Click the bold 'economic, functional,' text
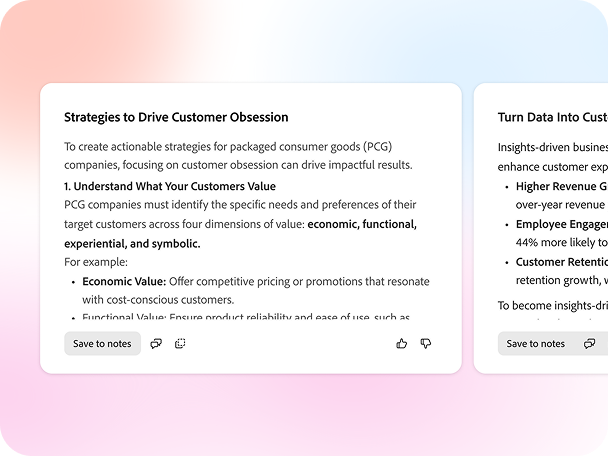This screenshot has height=456, width=608. pos(362,224)
